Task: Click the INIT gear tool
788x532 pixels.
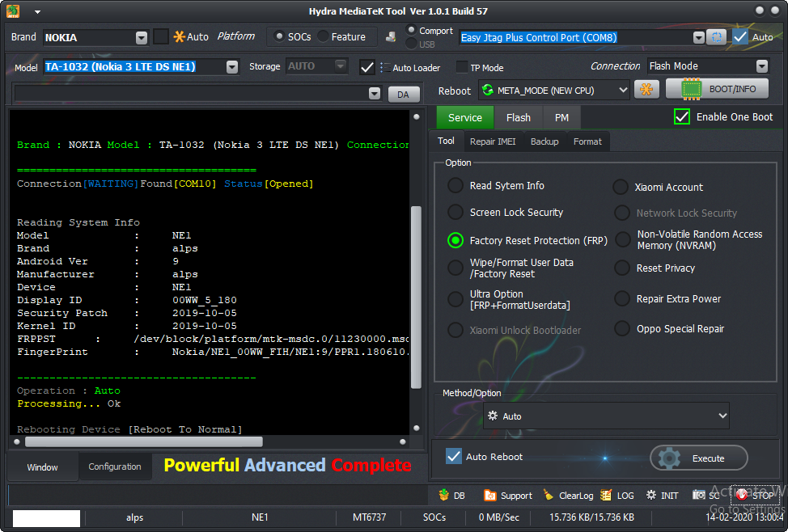Action: pos(662,496)
